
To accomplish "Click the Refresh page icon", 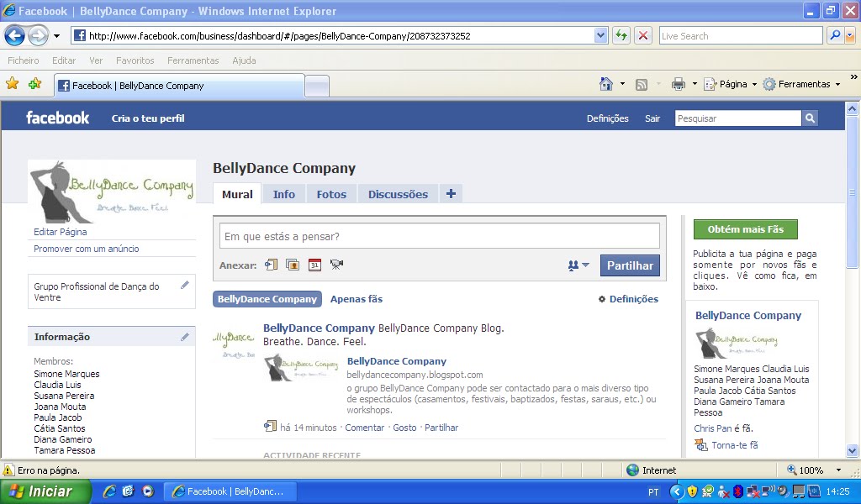I will click(621, 36).
